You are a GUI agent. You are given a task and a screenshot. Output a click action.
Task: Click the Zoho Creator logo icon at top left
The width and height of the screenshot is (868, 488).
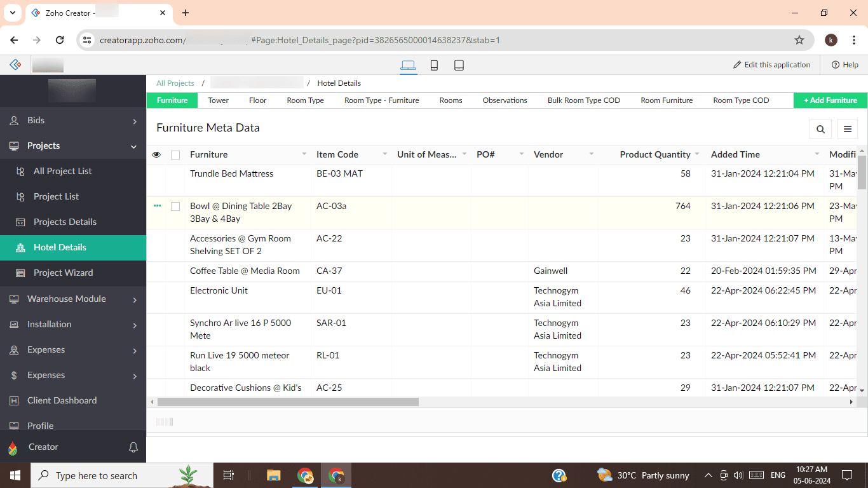pos(16,65)
